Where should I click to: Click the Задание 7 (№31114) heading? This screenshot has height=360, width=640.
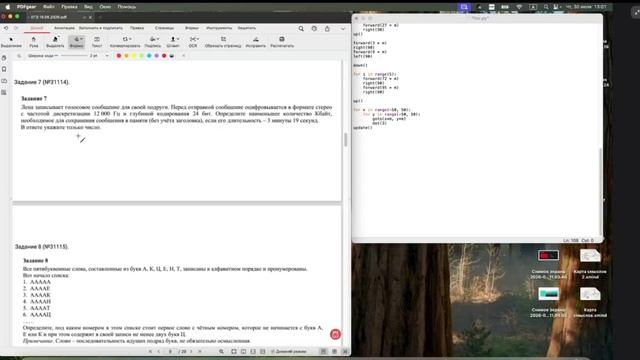point(42,82)
